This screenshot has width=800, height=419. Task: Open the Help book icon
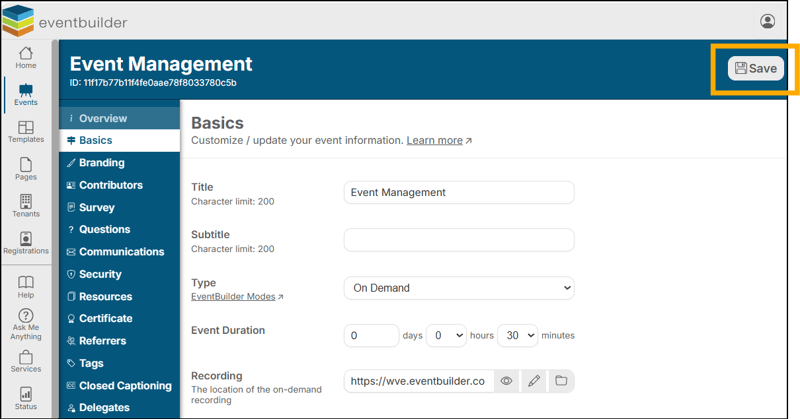coord(26,287)
